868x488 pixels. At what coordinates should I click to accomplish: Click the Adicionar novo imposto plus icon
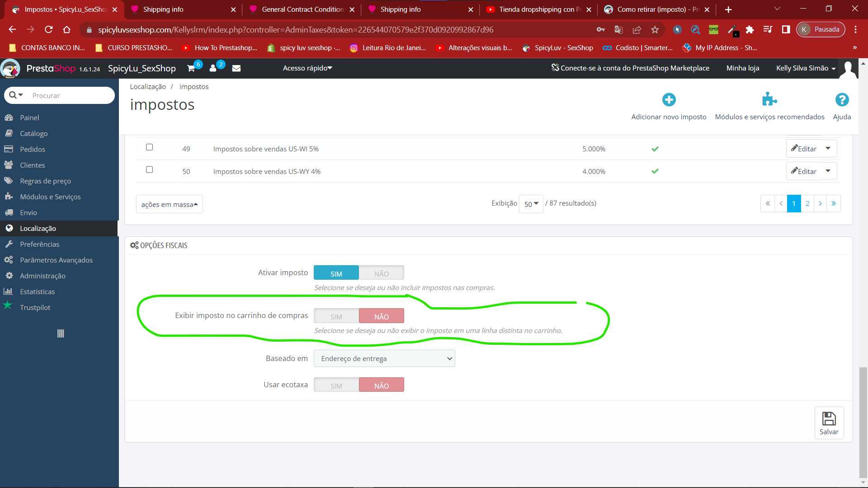pos(669,99)
